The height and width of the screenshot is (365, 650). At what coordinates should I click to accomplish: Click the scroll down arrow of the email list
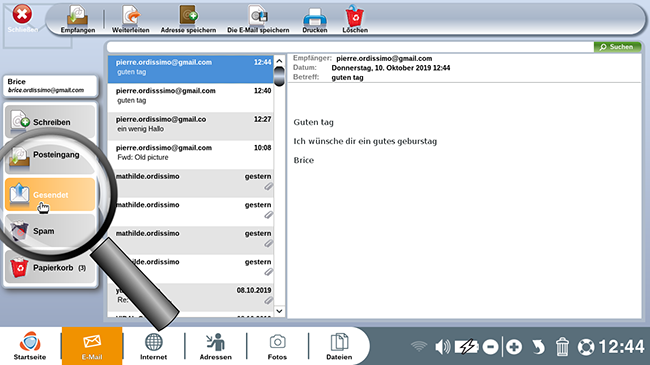click(279, 311)
